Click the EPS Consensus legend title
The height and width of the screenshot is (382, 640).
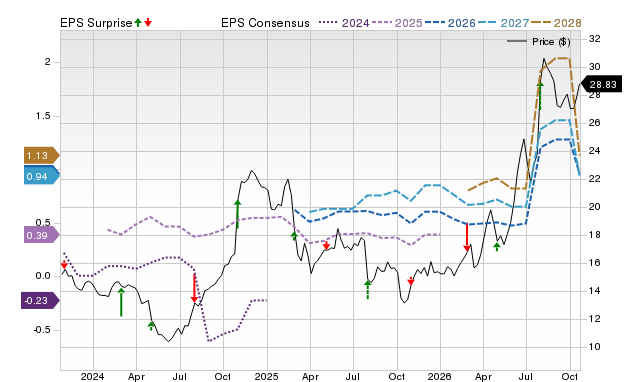pos(265,23)
